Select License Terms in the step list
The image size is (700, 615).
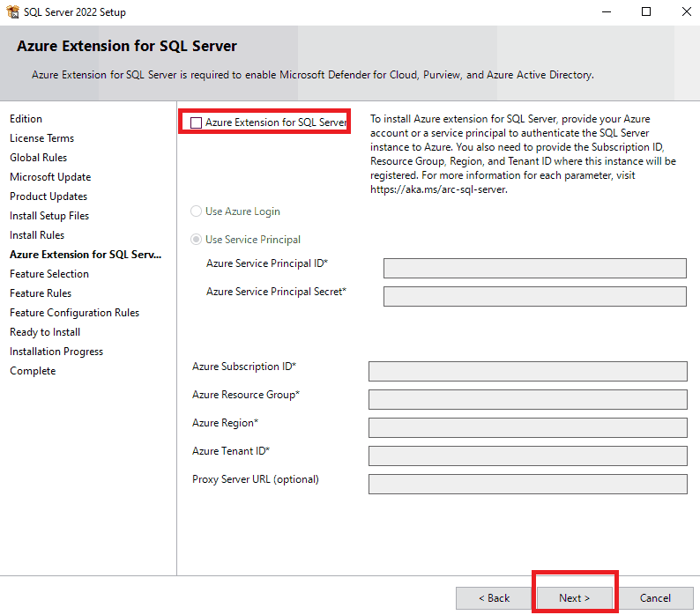[41, 138]
